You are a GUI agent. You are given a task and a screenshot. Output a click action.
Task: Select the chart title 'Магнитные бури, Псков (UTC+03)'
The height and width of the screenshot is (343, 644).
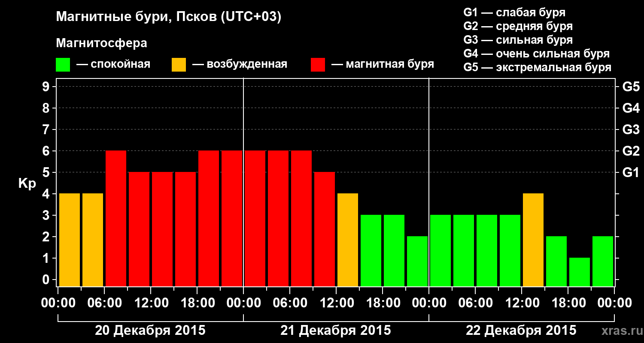pyautogui.click(x=169, y=17)
